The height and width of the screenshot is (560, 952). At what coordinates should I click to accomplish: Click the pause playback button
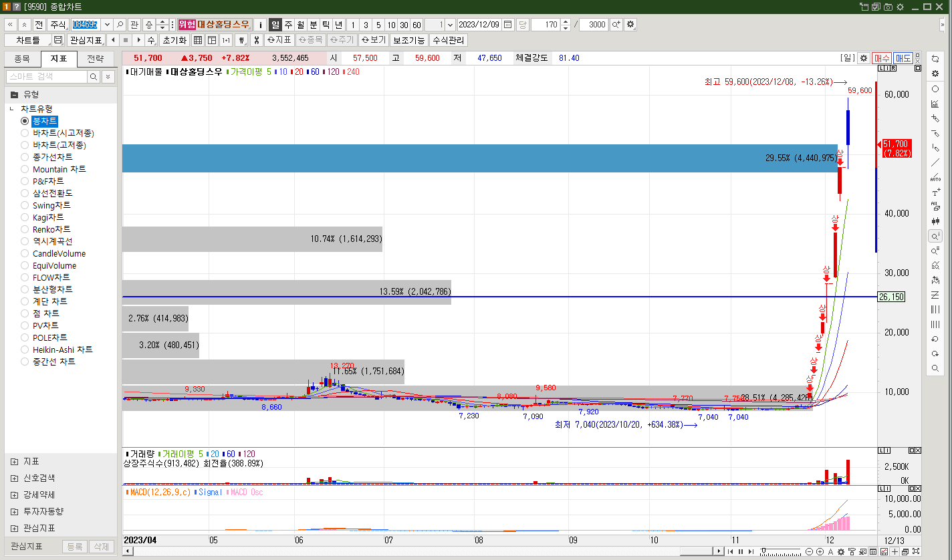click(x=739, y=551)
